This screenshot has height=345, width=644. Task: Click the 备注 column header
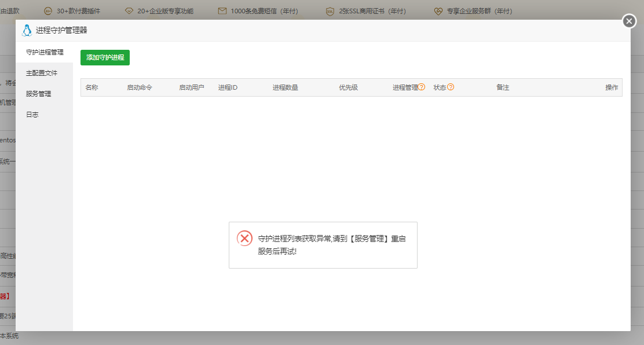(x=503, y=87)
